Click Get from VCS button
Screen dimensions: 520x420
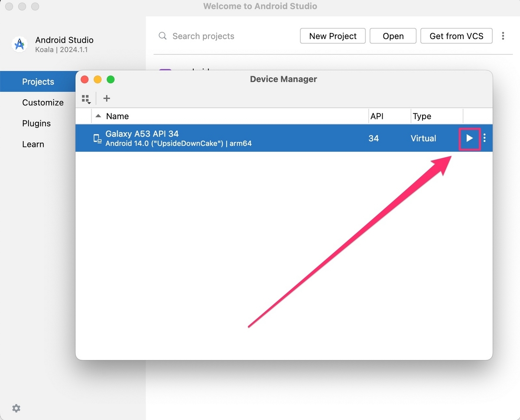click(x=456, y=36)
